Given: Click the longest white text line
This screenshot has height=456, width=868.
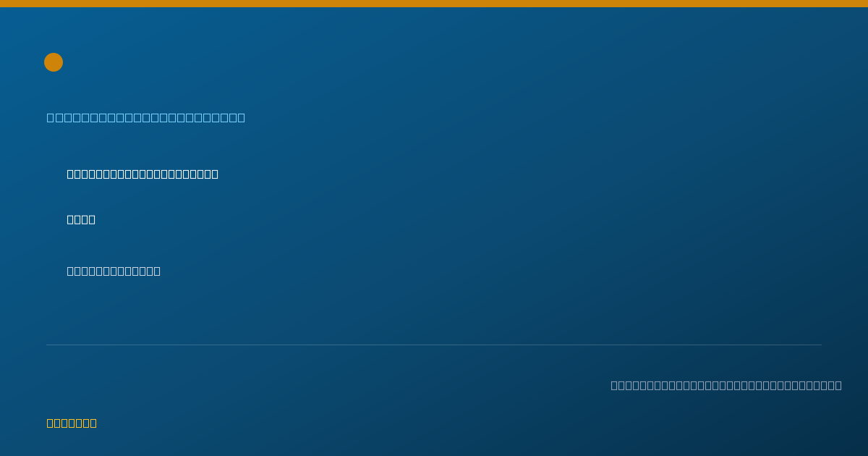Looking at the screenshot, I should pyautogui.click(x=142, y=174).
